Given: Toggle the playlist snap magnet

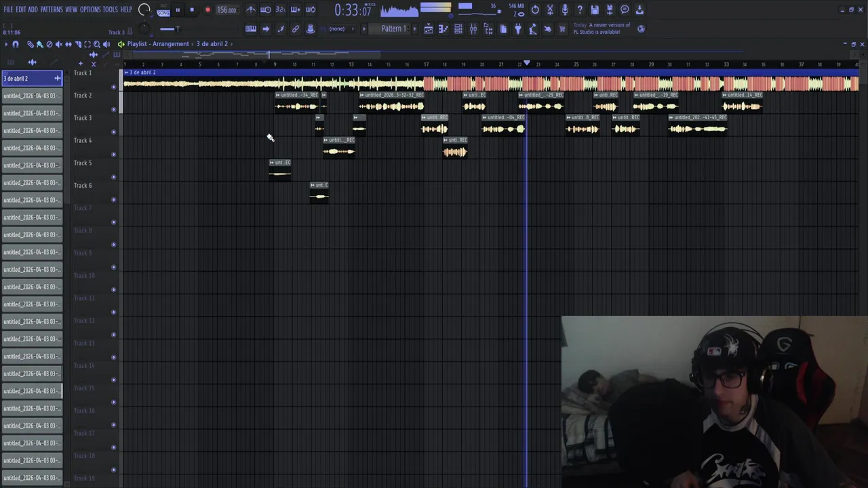Looking at the screenshot, I should 16,44.
